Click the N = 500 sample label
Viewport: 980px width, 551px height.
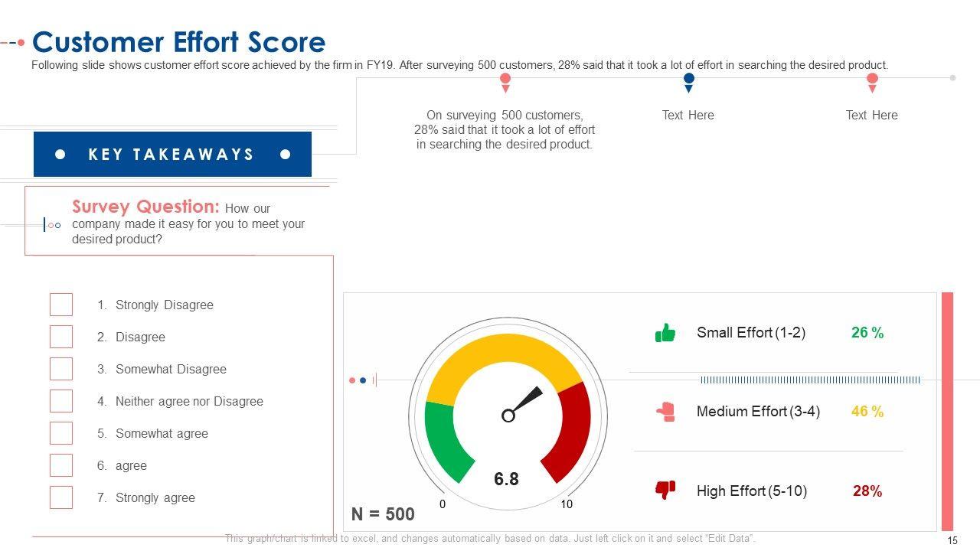[x=383, y=514]
